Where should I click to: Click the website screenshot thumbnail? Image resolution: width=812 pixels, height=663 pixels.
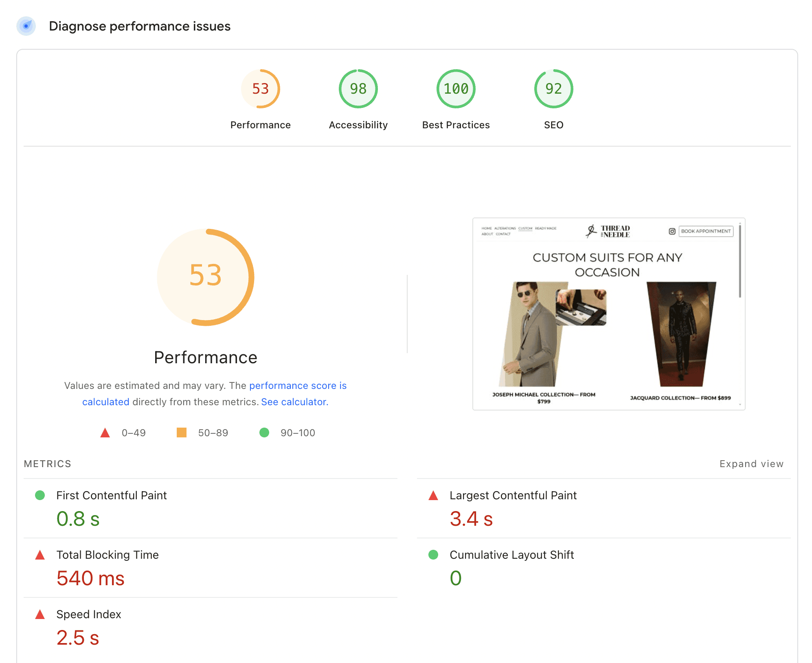point(608,314)
